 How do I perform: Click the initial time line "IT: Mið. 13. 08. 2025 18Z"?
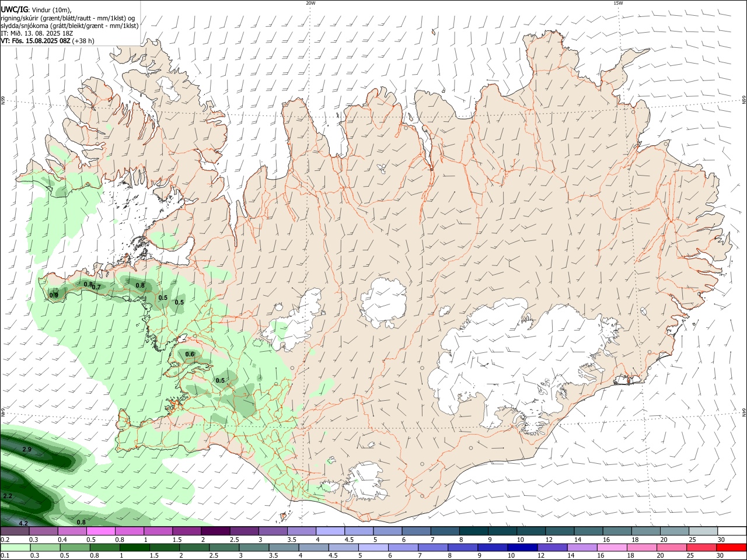click(x=37, y=33)
